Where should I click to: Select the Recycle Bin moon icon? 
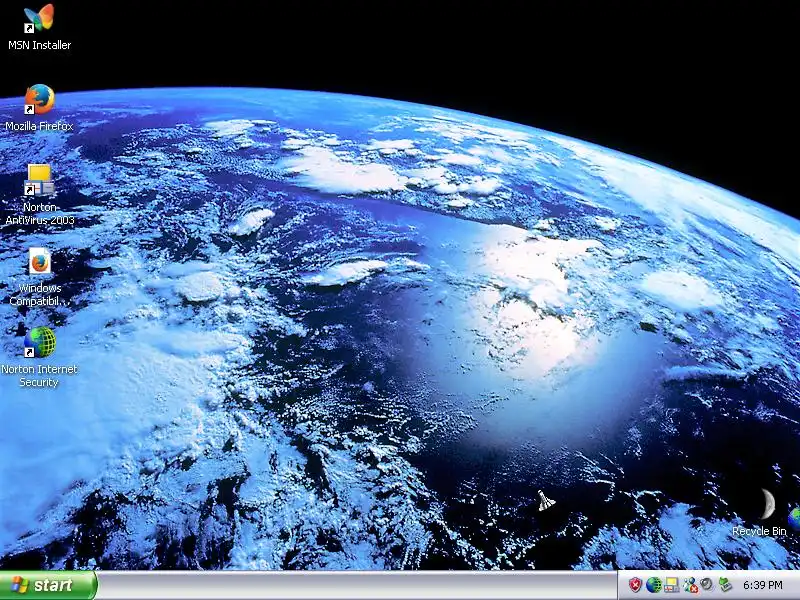pos(767,504)
